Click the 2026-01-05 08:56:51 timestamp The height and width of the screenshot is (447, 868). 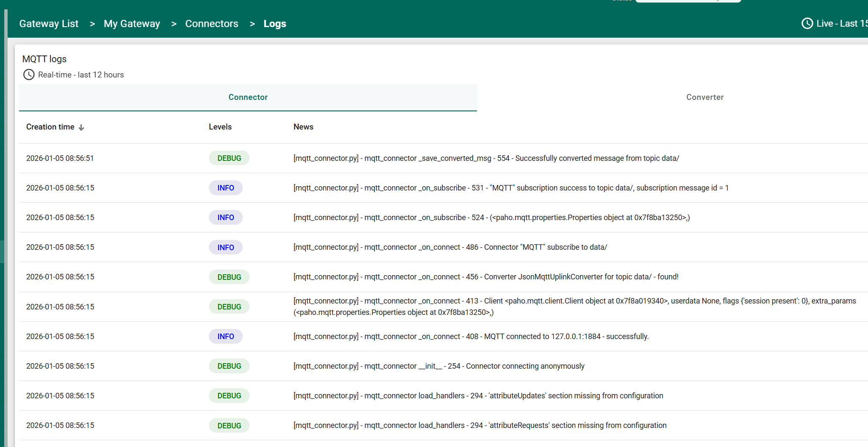point(60,158)
